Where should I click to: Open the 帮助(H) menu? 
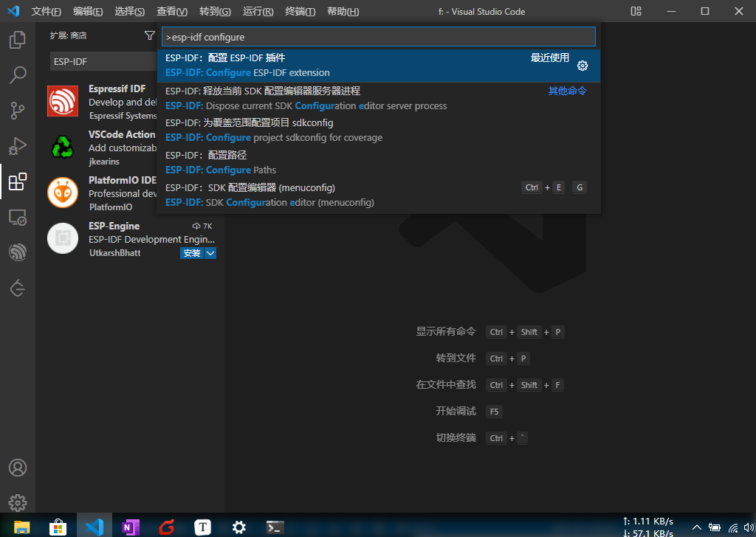pos(343,11)
